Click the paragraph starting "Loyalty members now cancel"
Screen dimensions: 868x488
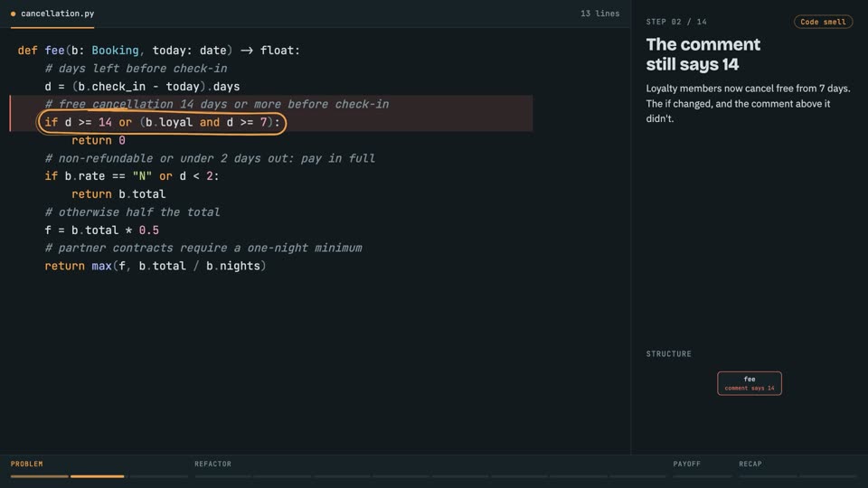tap(748, 103)
